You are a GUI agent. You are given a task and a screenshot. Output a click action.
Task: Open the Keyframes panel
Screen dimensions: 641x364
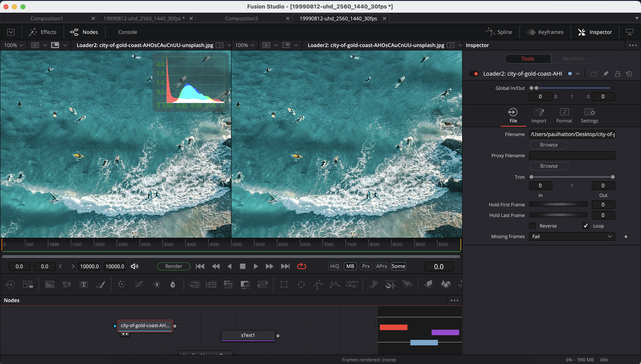[x=544, y=31]
